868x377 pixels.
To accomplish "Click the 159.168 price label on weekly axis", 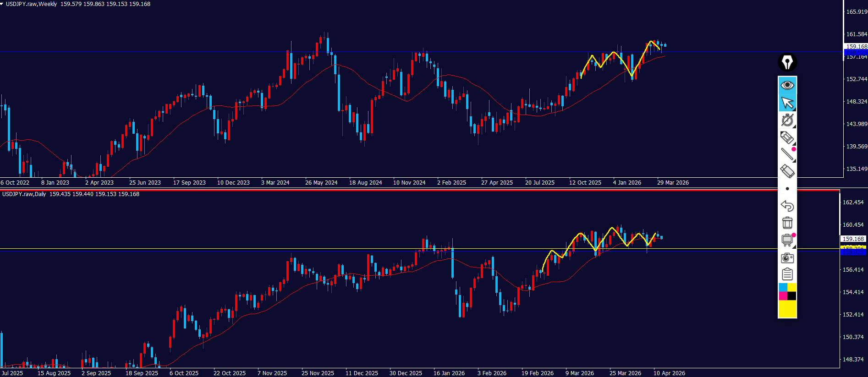I will pos(856,46).
